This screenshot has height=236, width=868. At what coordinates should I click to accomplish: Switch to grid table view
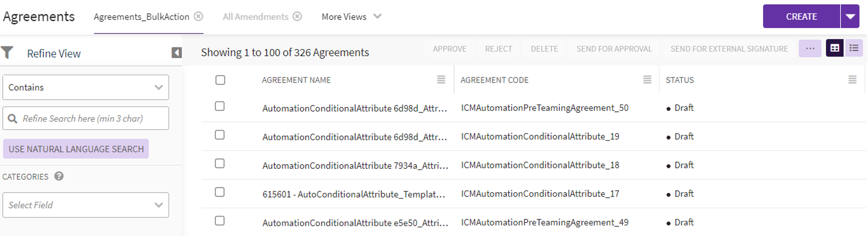coord(834,48)
